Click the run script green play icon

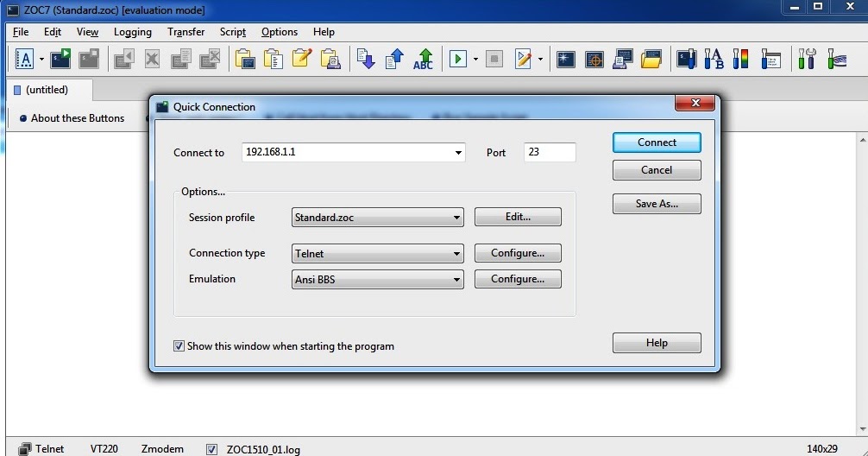458,59
